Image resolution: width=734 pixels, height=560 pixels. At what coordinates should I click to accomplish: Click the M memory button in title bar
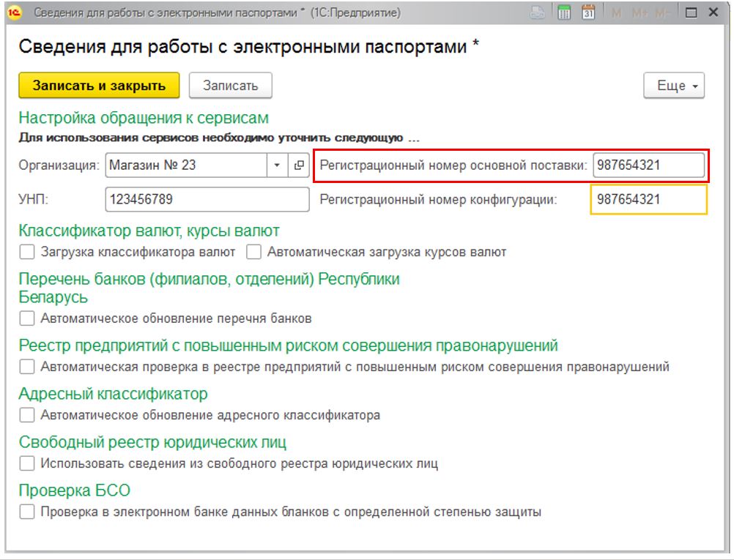pyautogui.click(x=616, y=12)
